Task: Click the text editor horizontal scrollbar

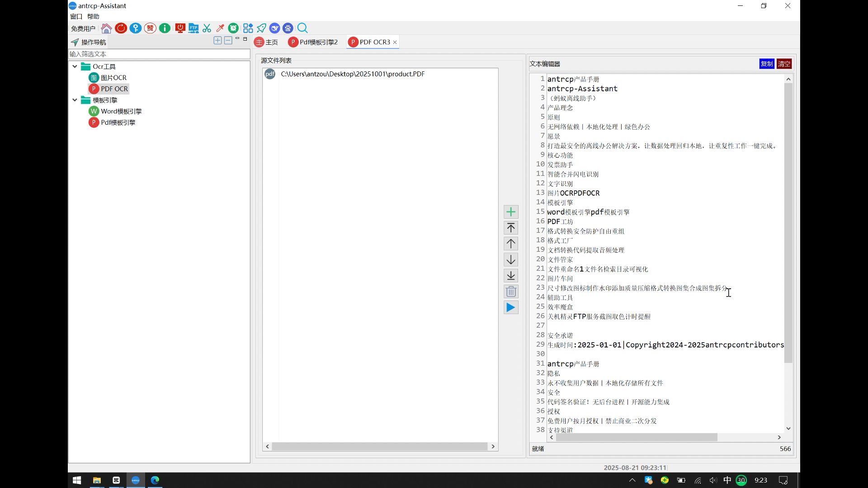Action: pyautogui.click(x=637, y=437)
